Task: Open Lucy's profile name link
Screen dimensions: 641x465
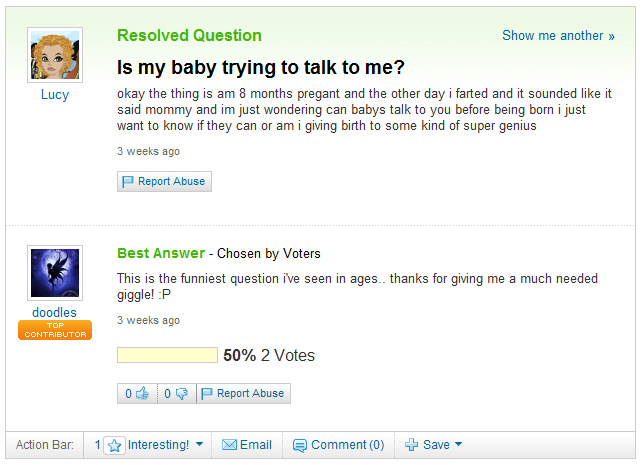Action: (55, 94)
